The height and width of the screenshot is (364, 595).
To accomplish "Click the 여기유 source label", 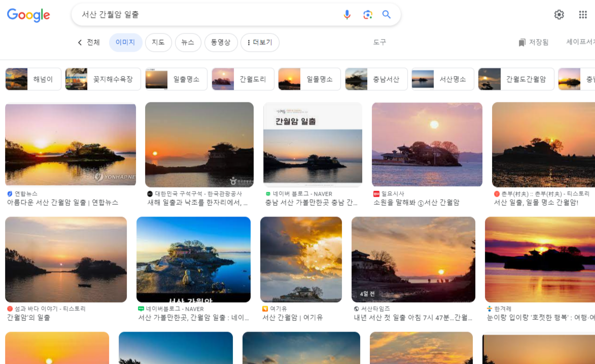I will click(278, 309).
